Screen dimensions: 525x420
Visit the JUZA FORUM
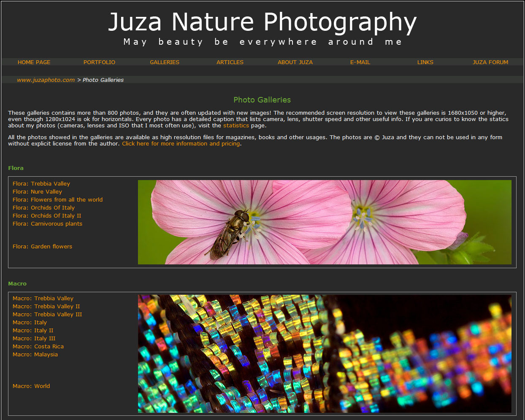tap(490, 62)
